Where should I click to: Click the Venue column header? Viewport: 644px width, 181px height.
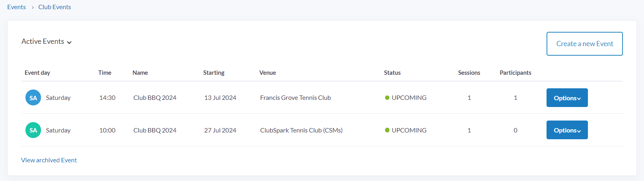(267, 73)
